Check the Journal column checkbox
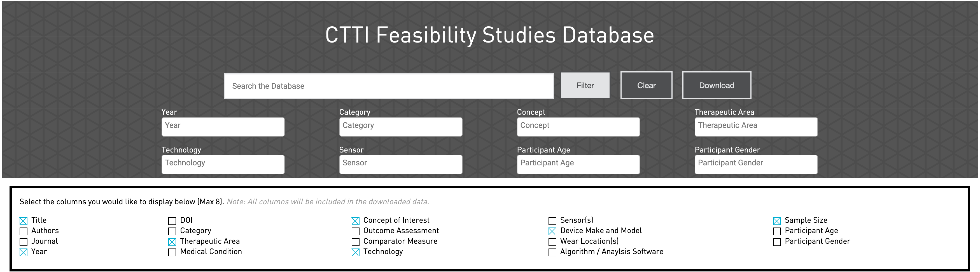Image resolution: width=980 pixels, height=272 pixels. pyautogui.click(x=24, y=242)
